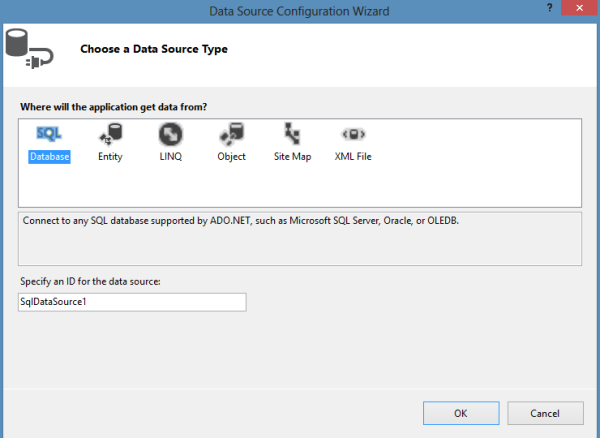Select the Entity data source icon
This screenshot has height=438, width=600.
pos(110,133)
